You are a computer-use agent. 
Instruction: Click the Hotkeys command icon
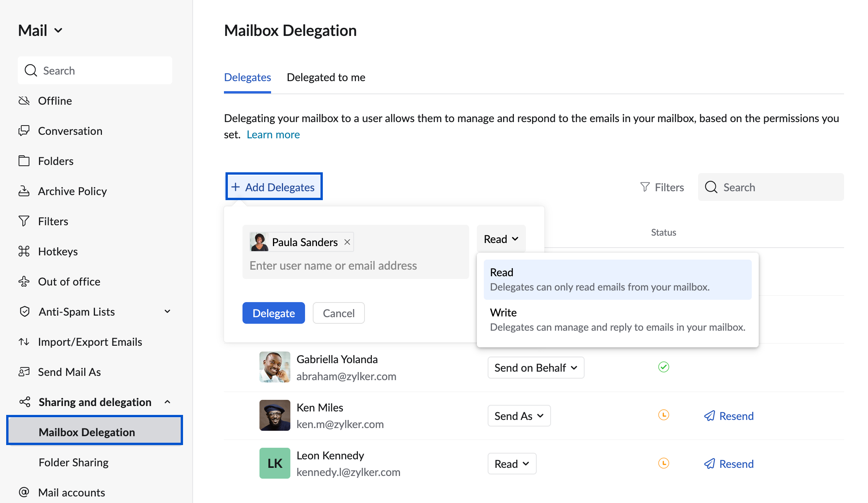click(x=24, y=251)
